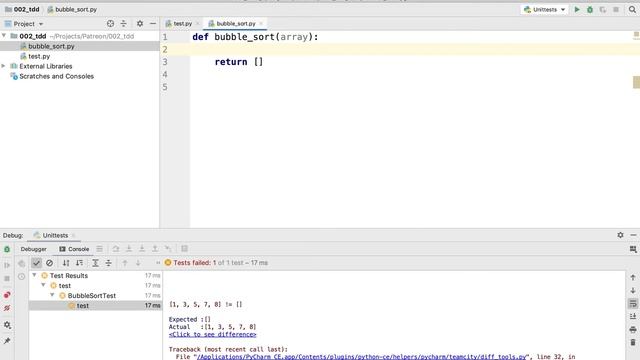
Task: Toggle Show Passed tests checkmark
Action: (x=36, y=263)
